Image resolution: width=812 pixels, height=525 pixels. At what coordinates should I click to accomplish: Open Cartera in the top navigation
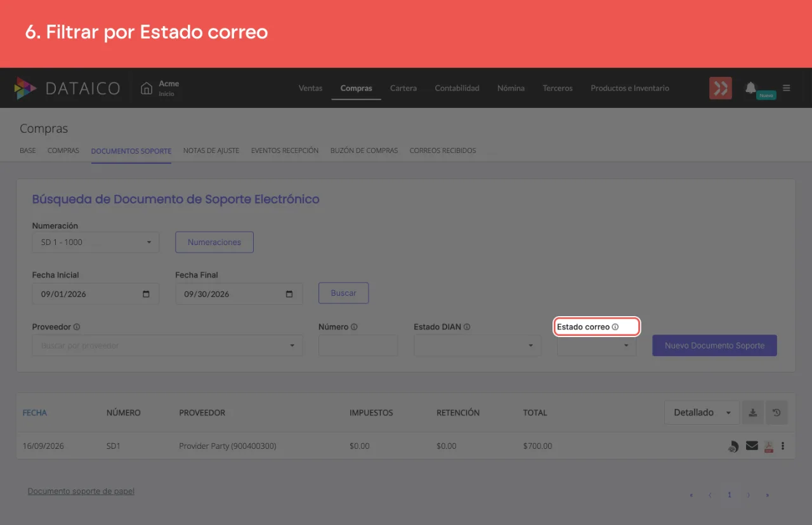pos(403,88)
